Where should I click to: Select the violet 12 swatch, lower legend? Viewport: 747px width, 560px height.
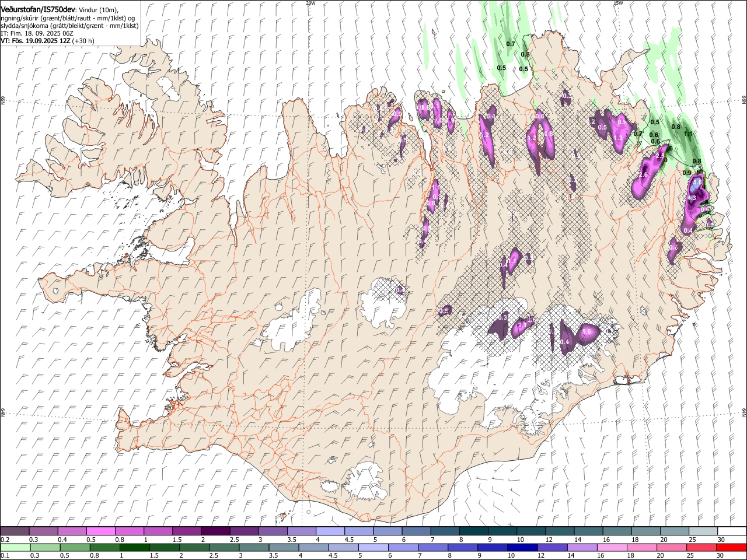(x=552, y=547)
